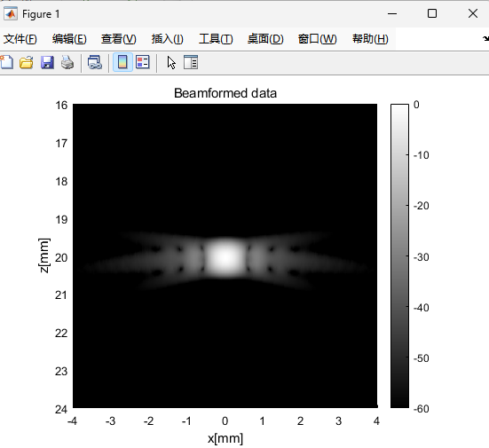This screenshot has width=489, height=448.
Task: Open the 桌面(D) menu
Action: (x=265, y=39)
